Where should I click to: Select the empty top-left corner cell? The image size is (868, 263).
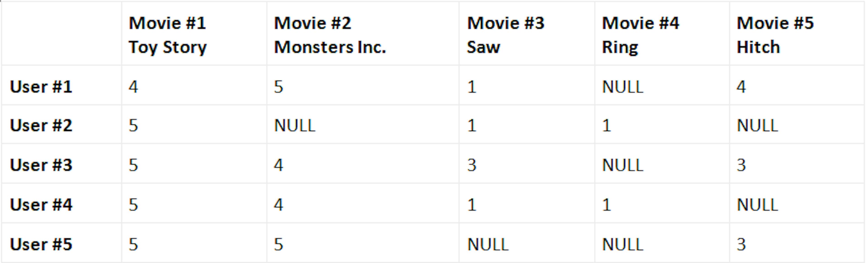pyautogui.click(x=61, y=34)
